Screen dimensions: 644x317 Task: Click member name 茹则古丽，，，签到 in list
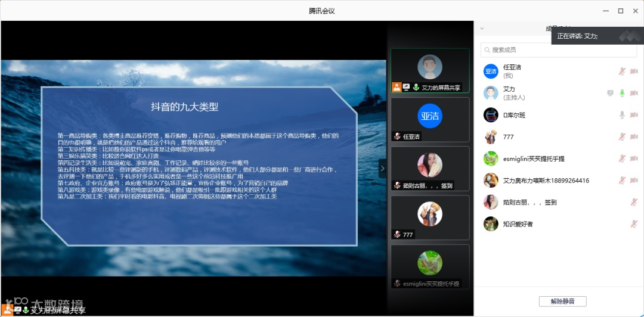pyautogui.click(x=530, y=203)
